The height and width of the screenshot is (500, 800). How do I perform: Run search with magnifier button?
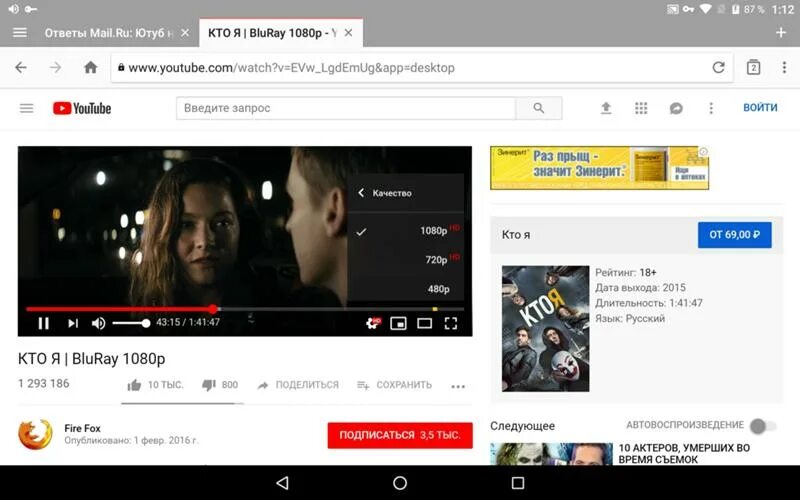(x=539, y=108)
